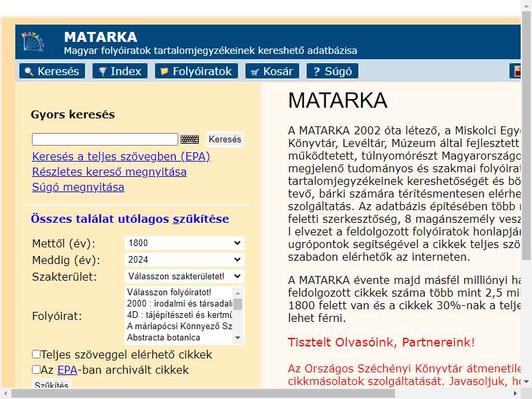Go to the Index navigation tab
The height and width of the screenshot is (399, 532).
[x=120, y=71]
